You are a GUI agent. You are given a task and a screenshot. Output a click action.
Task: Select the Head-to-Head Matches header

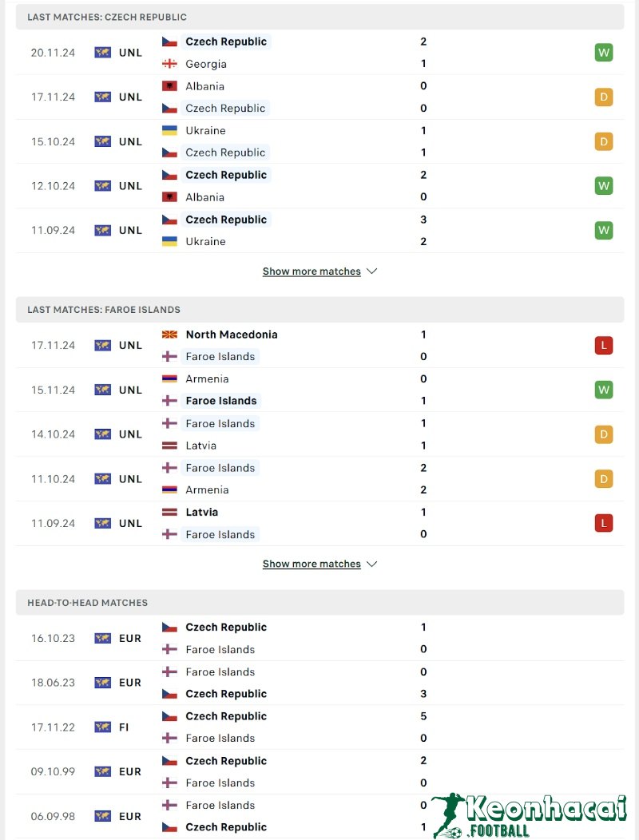point(88,603)
